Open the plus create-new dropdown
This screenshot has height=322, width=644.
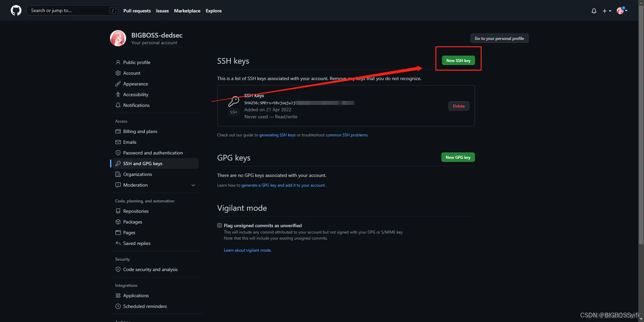coord(607,11)
